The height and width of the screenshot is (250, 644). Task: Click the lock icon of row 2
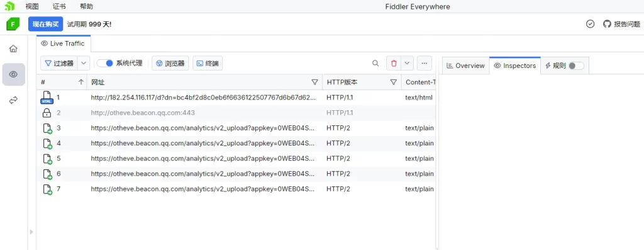point(47,113)
